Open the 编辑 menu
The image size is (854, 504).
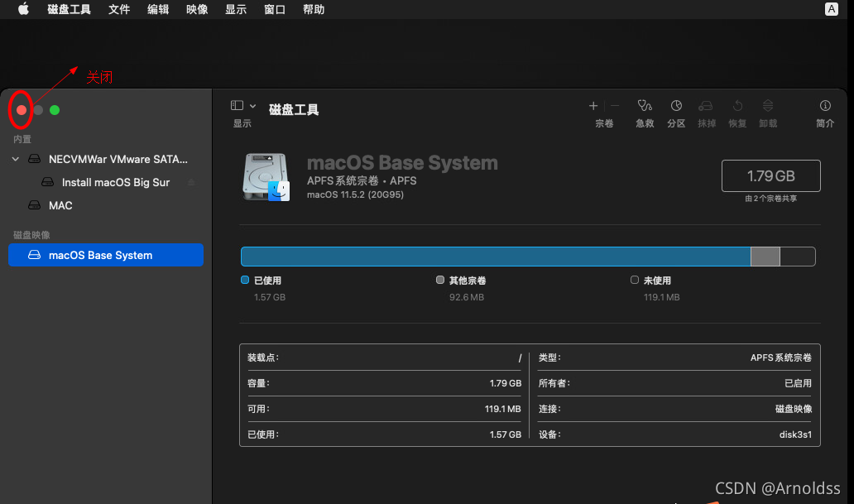(x=158, y=9)
